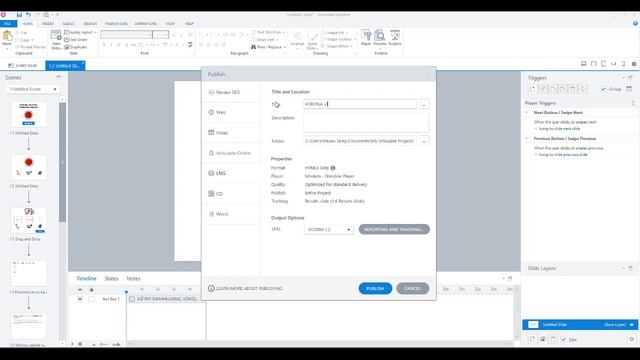Open the Design ribbon tab

click(90, 24)
